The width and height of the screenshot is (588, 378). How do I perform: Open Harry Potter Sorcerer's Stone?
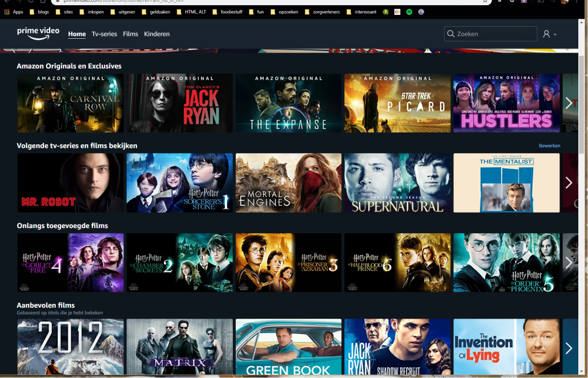tap(180, 183)
